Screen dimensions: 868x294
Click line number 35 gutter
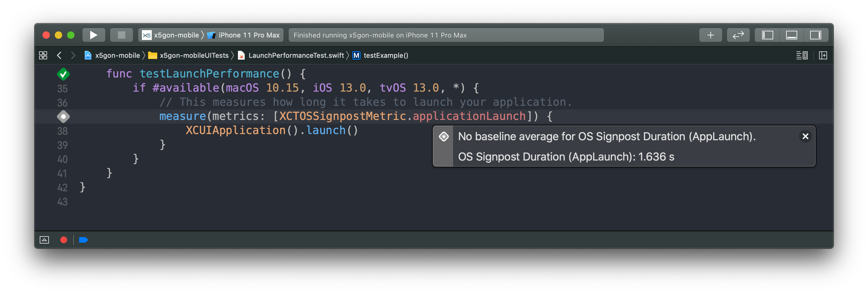point(62,89)
